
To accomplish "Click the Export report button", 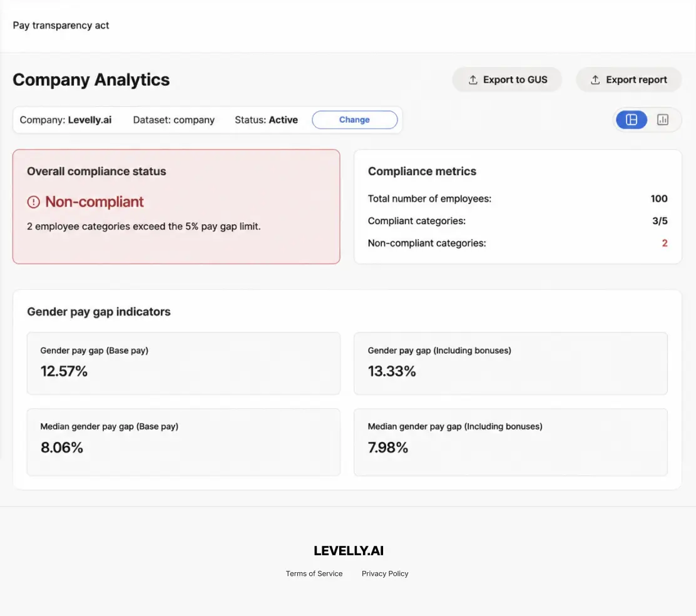I will pyautogui.click(x=628, y=80).
